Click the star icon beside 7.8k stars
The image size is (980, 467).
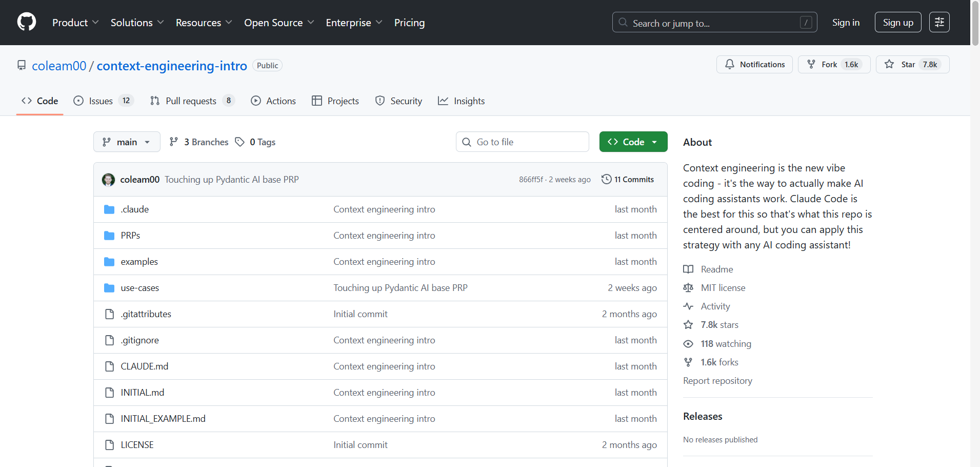click(688, 325)
